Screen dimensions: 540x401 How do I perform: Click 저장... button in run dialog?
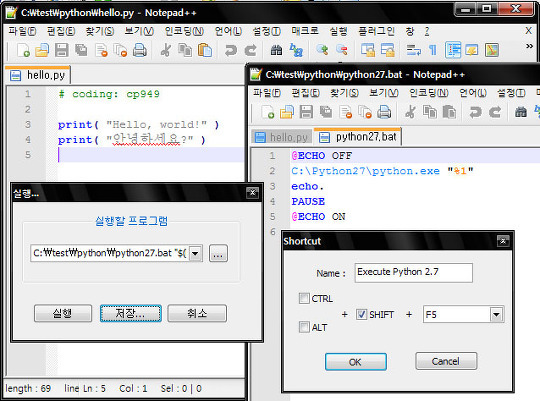(x=131, y=313)
